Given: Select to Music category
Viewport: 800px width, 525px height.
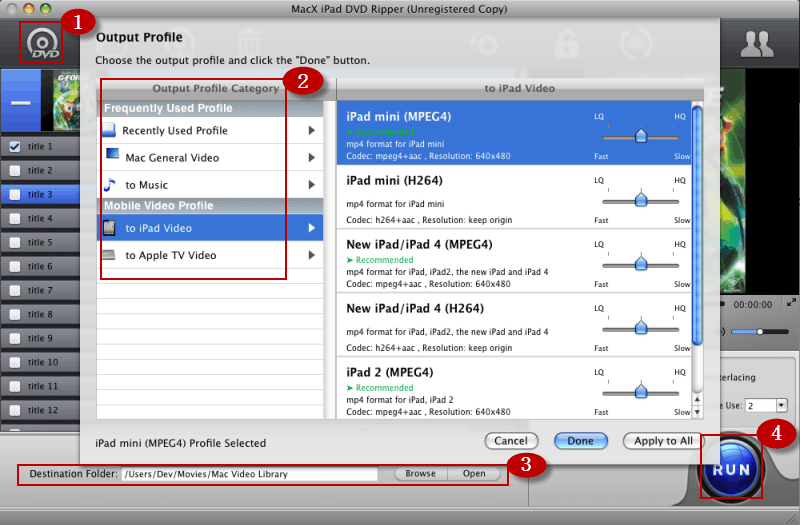Looking at the screenshot, I should (x=210, y=185).
